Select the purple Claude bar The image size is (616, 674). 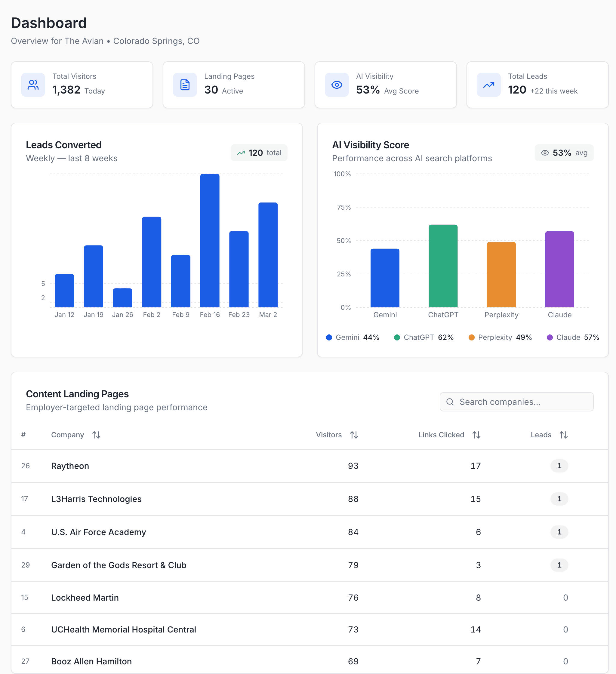coord(560,269)
